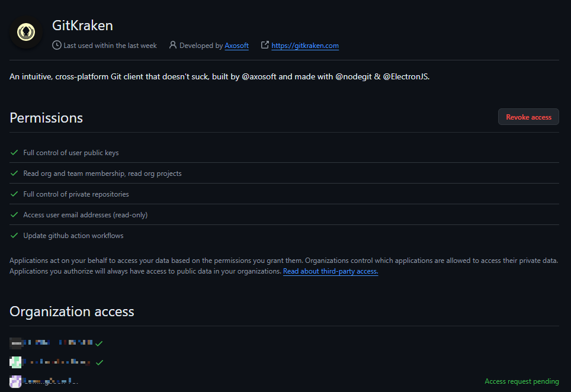This screenshot has width=571, height=392.
Task: Select 'Access user email addresses (read-only)' text
Action: 85,215
